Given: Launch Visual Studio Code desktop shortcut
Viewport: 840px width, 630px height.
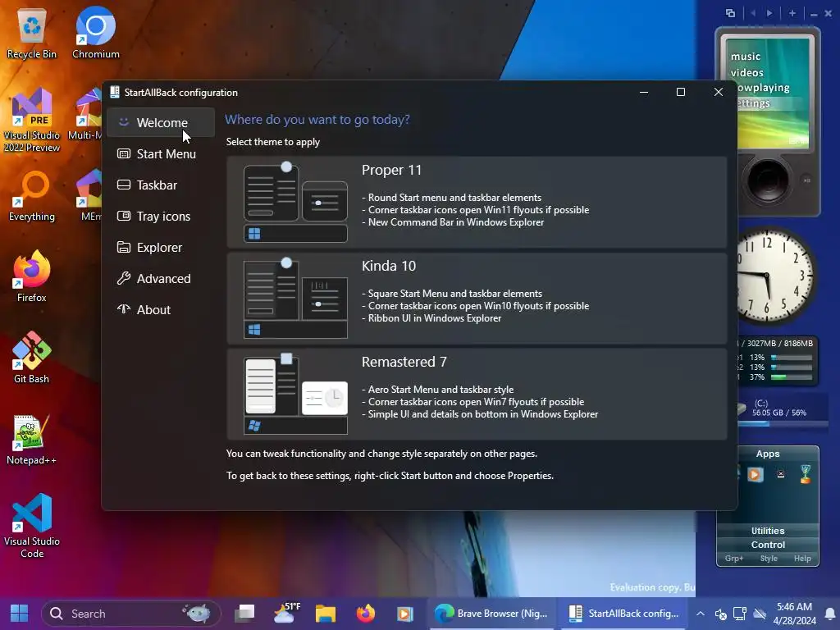Looking at the screenshot, I should pos(32,526).
